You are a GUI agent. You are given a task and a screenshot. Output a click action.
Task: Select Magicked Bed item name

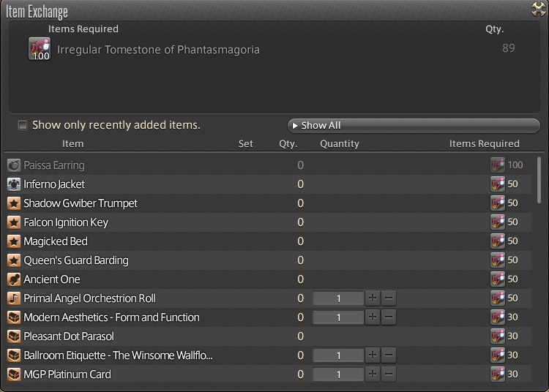pyautogui.click(x=56, y=241)
